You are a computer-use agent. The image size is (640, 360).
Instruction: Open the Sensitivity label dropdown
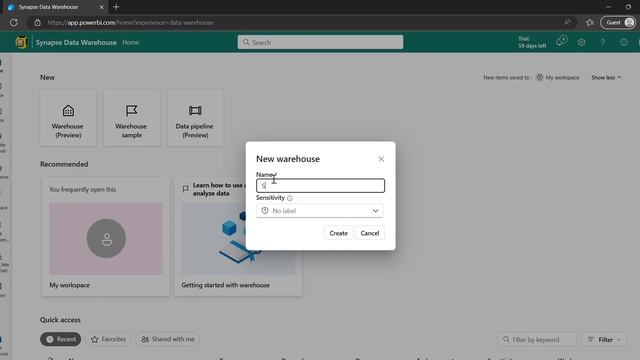pos(320,211)
